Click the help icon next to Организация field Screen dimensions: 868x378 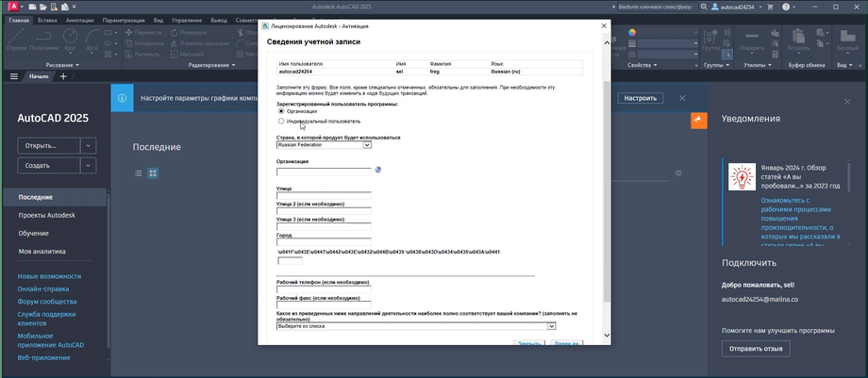tap(378, 170)
